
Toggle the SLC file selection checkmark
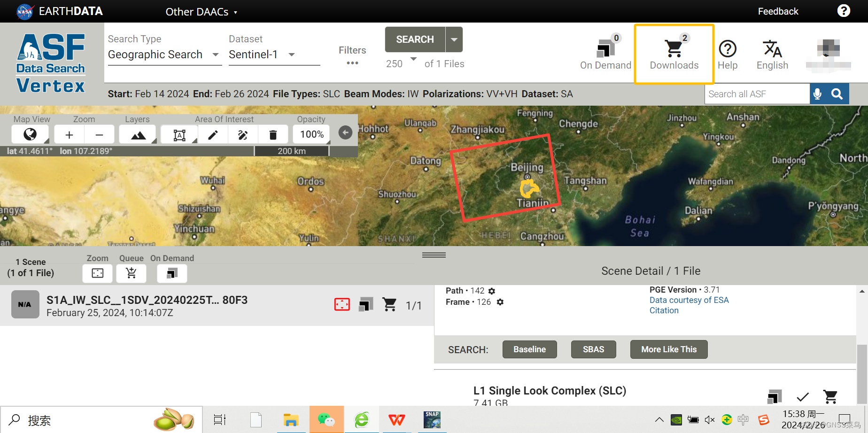point(803,397)
